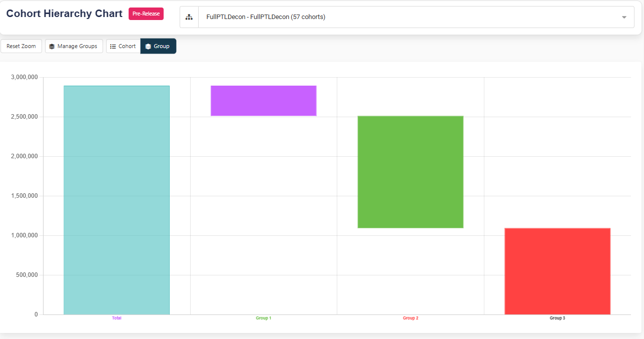Open the Manage Groups dialog

point(74,46)
